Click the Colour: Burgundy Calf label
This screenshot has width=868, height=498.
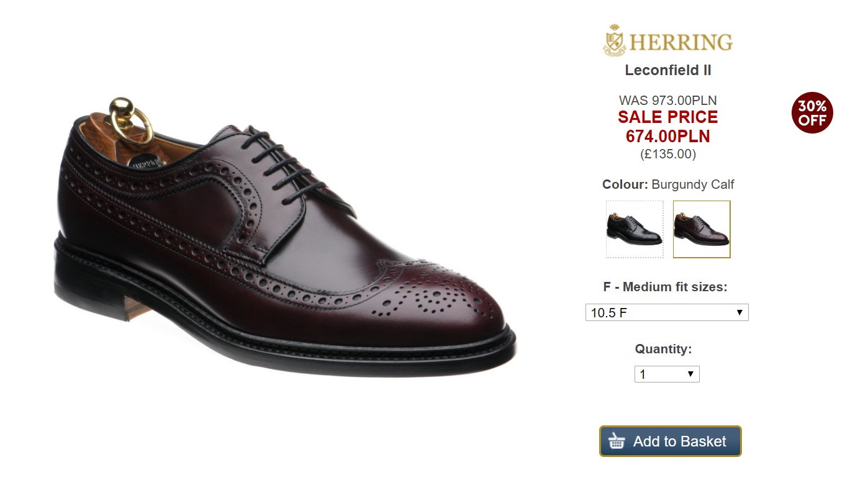point(668,184)
